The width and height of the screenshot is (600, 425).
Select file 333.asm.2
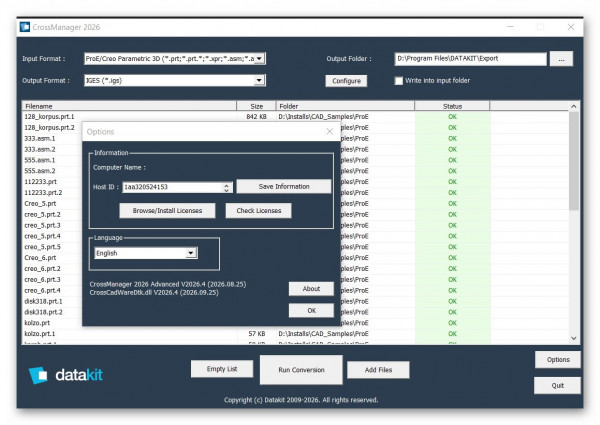click(x=40, y=149)
